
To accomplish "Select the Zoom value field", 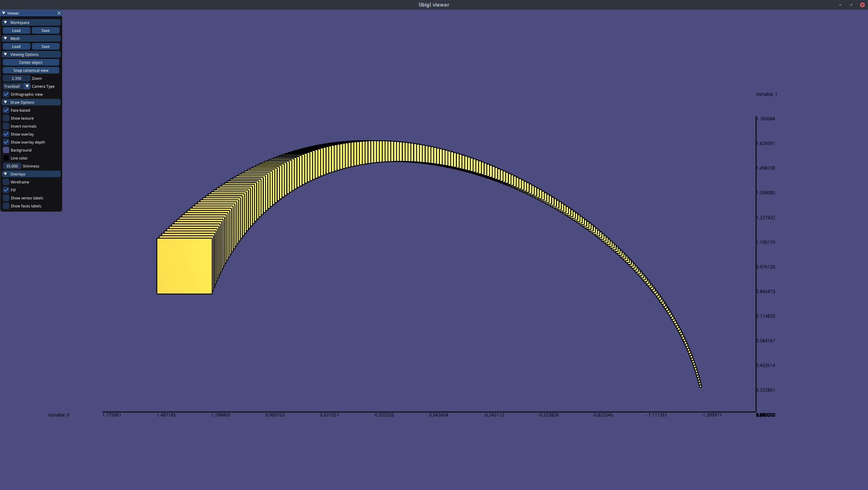I will point(16,78).
